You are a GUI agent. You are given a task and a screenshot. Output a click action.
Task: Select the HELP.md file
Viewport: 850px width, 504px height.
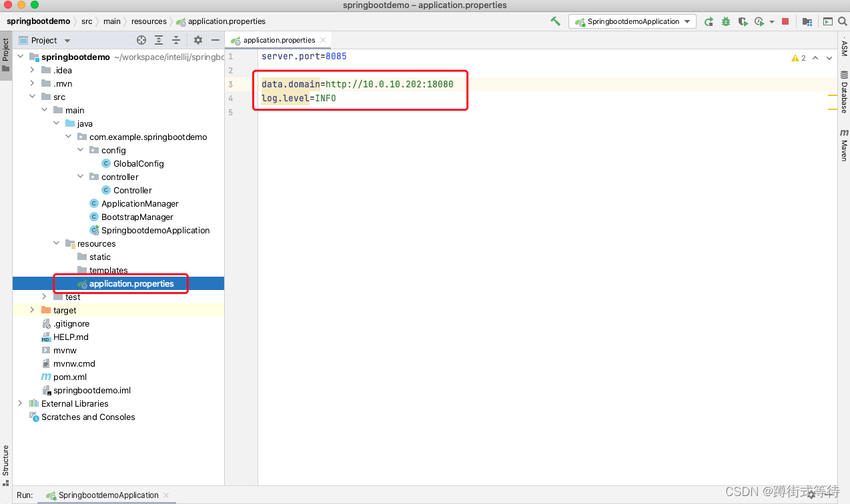point(70,337)
